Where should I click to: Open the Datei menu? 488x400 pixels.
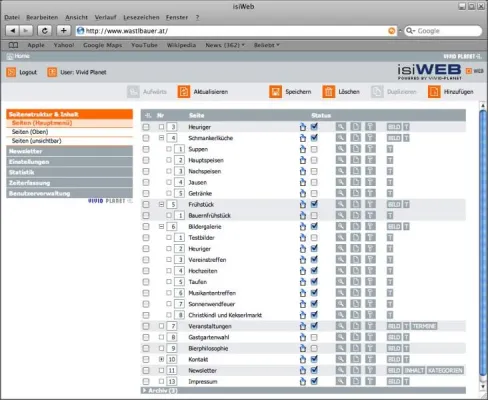(x=12, y=17)
